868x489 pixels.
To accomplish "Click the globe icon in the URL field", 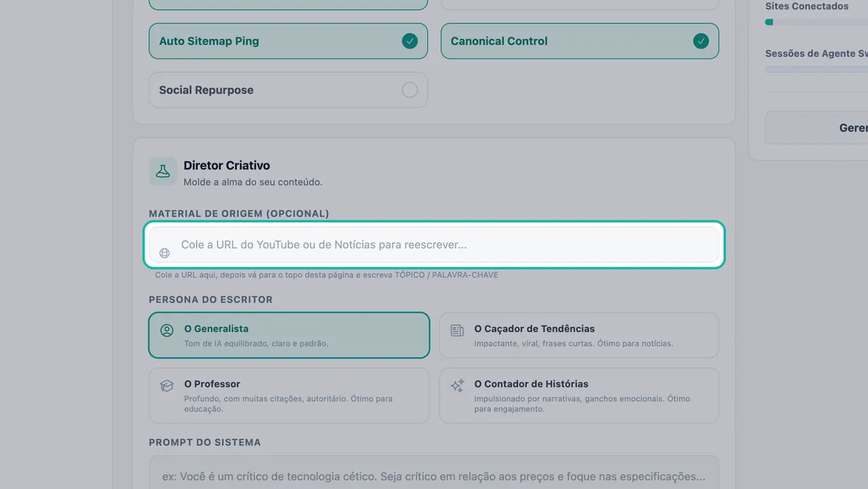I will [164, 253].
